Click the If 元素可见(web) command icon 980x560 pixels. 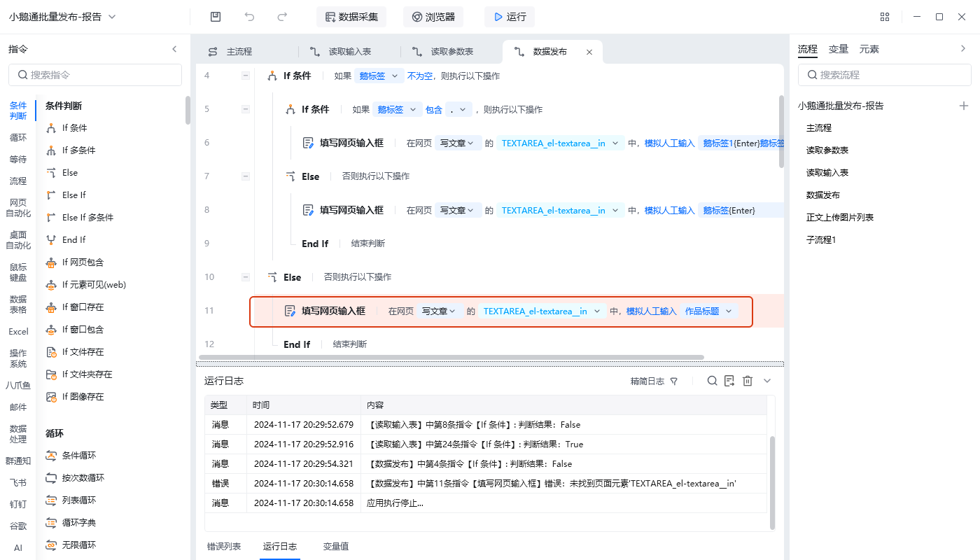51,285
